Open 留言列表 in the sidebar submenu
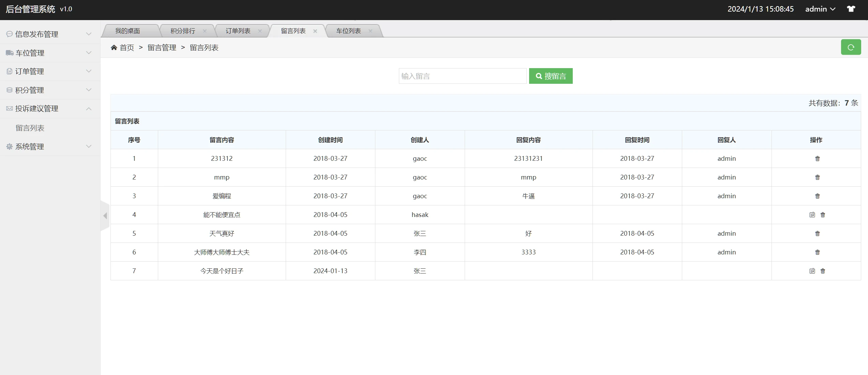Screen dimensions: 868x375 coord(30,128)
